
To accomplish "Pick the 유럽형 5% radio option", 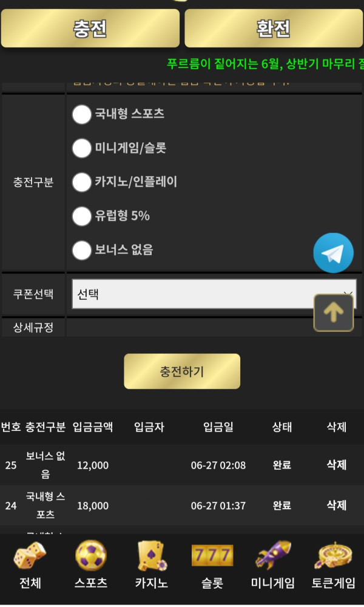I will [x=82, y=216].
